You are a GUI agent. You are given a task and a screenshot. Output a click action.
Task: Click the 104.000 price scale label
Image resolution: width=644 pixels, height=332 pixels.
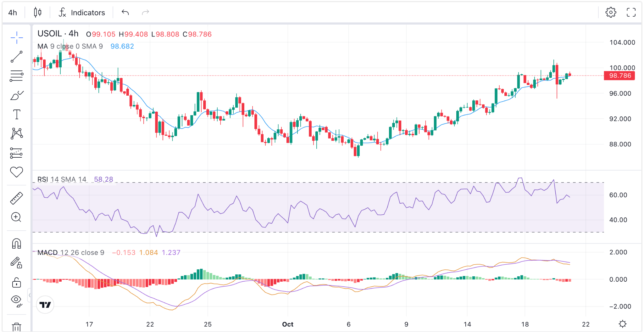tap(622, 42)
